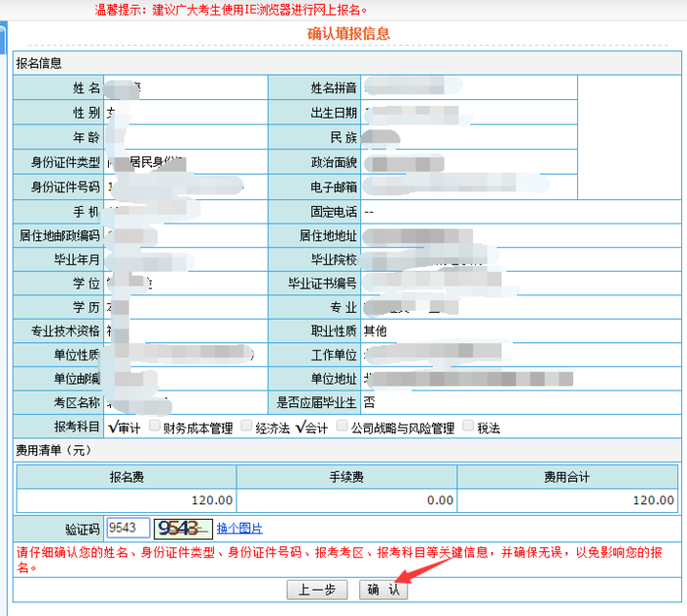Click the captcha image showing 9543
The height and width of the screenshot is (616, 687).
(184, 529)
